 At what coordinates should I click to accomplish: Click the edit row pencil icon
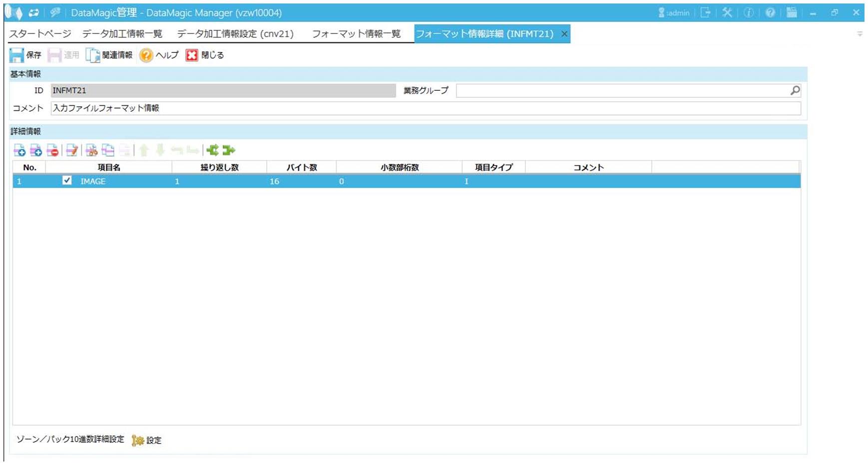[72, 150]
